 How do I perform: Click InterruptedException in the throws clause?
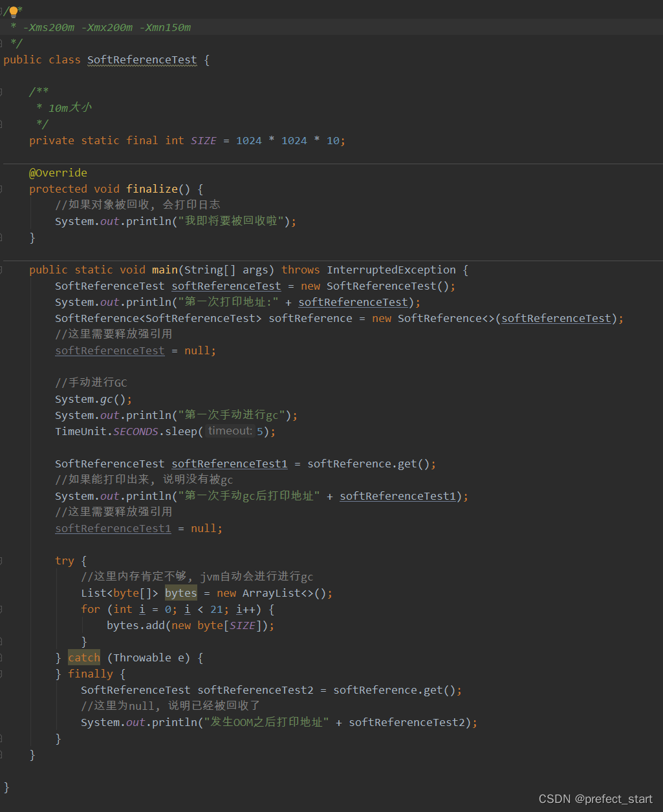[391, 270]
